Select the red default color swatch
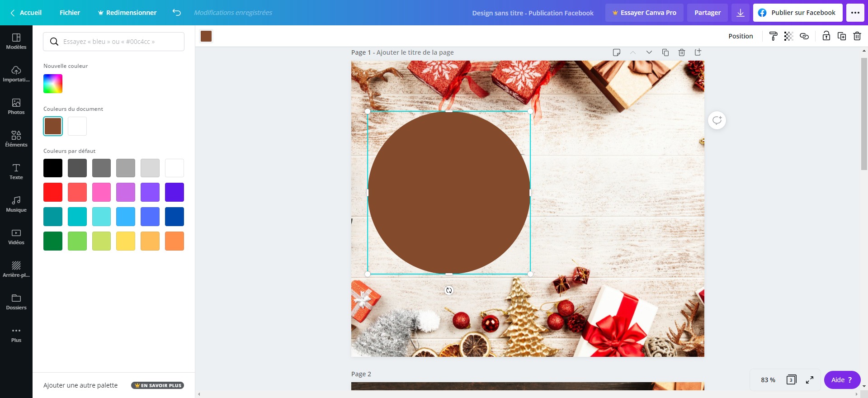The width and height of the screenshot is (868, 398). [53, 192]
